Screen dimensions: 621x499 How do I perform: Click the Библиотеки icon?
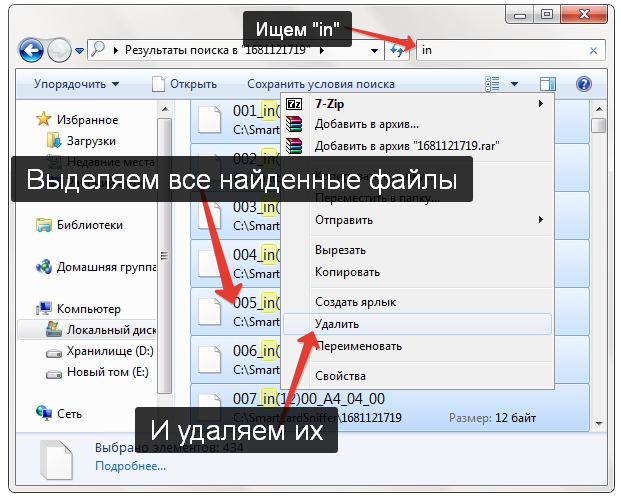tap(44, 225)
